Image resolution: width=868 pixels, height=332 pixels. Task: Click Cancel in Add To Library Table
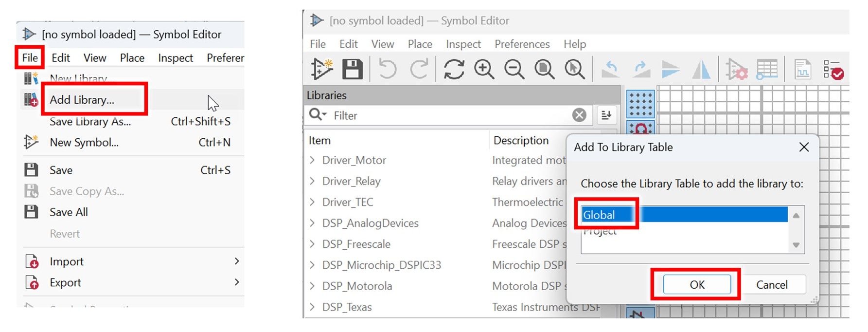[772, 284]
